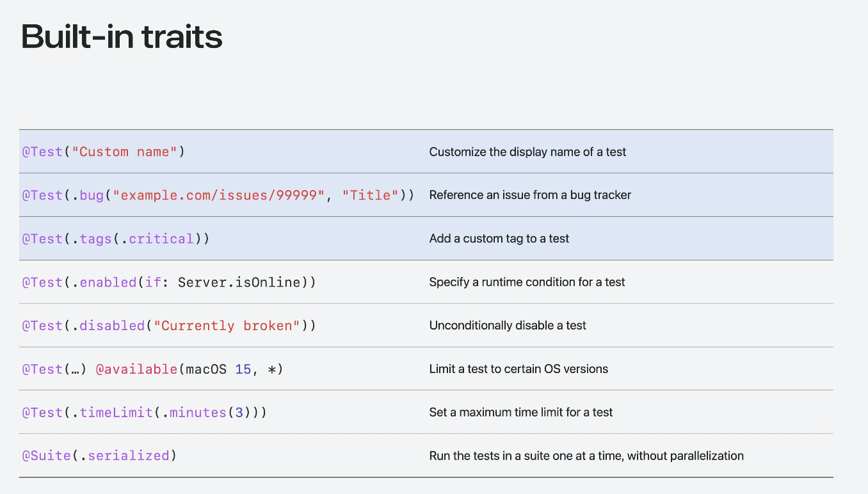
Task: Click the @Test(.disabled("Currently broken")) code
Action: coord(169,326)
